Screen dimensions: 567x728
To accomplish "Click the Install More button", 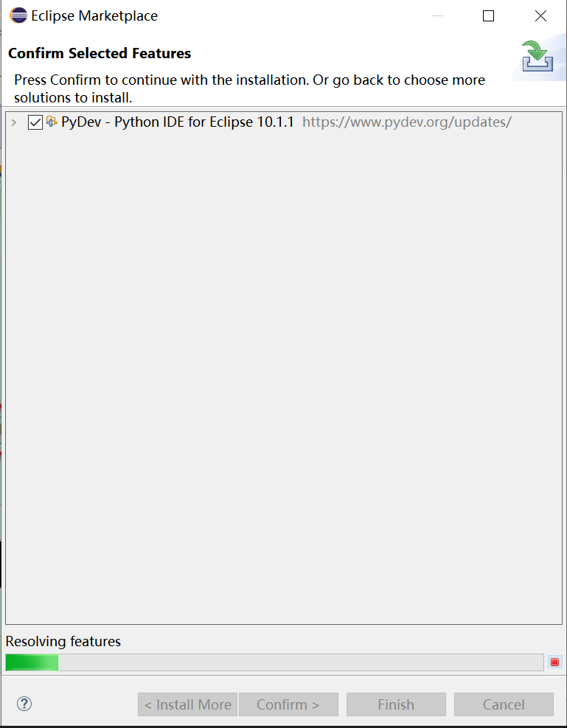I will pos(187,704).
